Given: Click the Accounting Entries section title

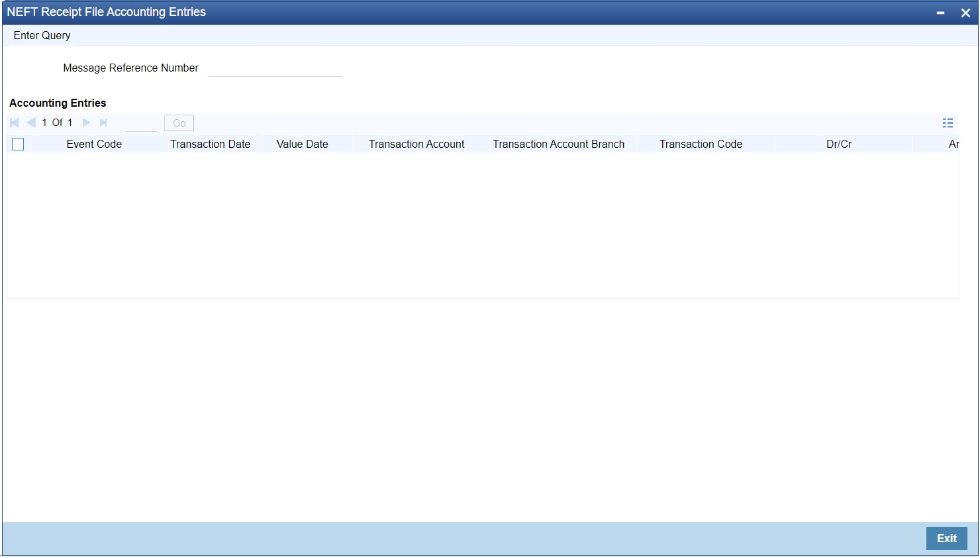Looking at the screenshot, I should [x=58, y=103].
